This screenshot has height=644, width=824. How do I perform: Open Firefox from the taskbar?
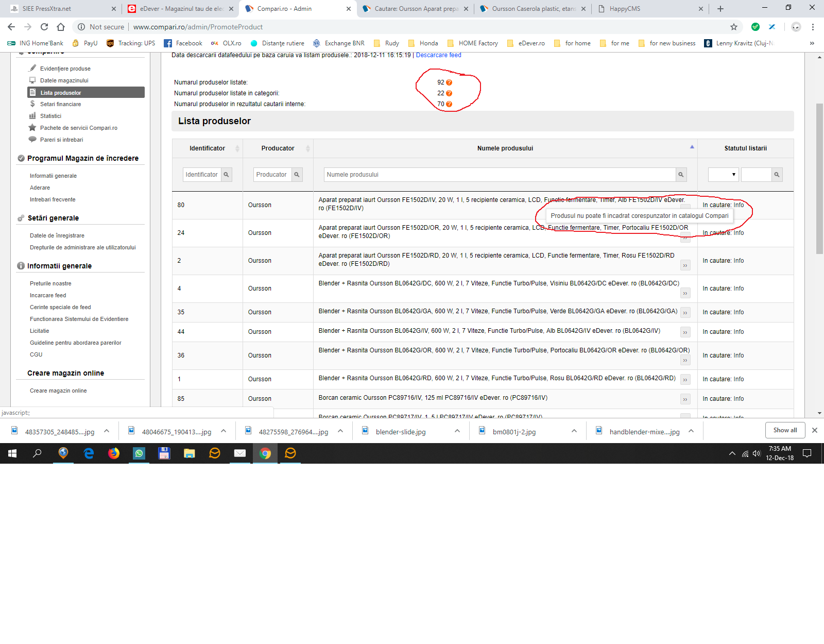[x=114, y=453]
